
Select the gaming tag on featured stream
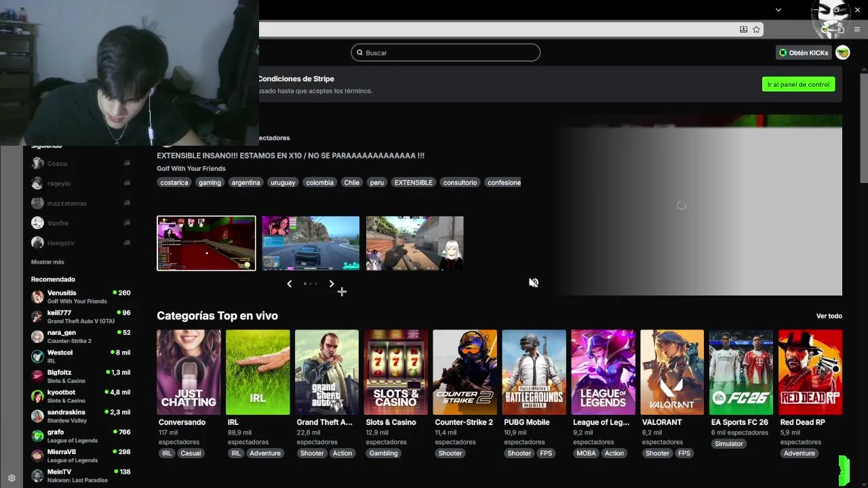pos(210,182)
